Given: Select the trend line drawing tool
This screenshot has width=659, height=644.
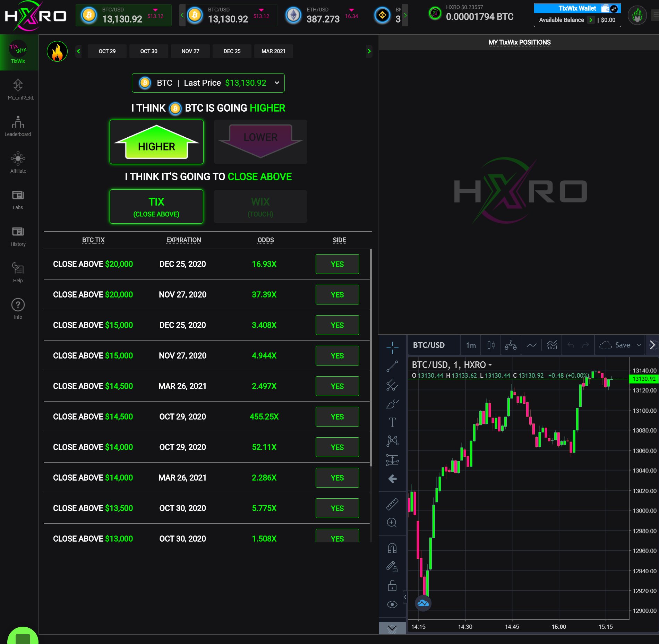Looking at the screenshot, I should click(392, 366).
